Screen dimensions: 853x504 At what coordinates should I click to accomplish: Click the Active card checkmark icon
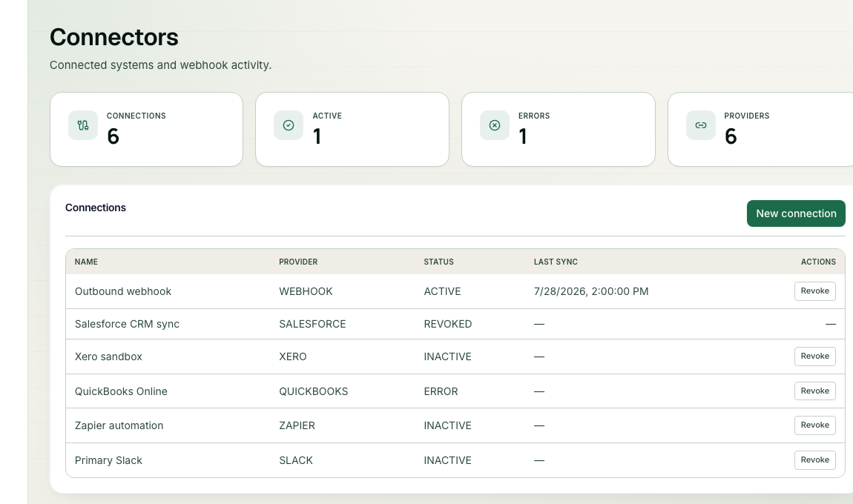289,125
